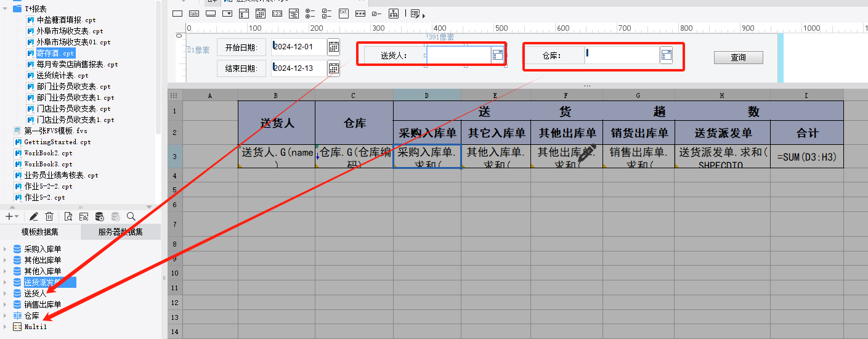Click column header G

click(x=639, y=95)
